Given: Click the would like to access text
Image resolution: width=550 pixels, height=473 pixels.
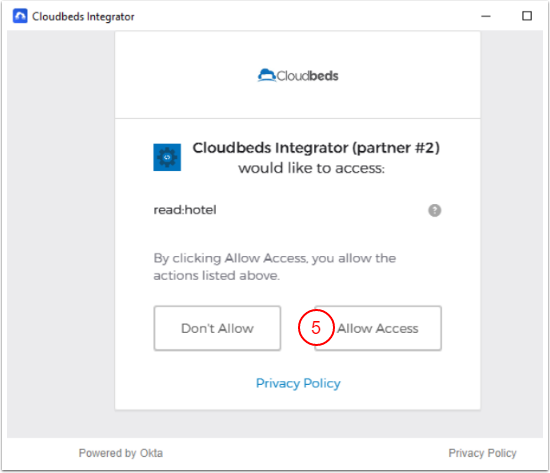Looking at the screenshot, I should (311, 168).
